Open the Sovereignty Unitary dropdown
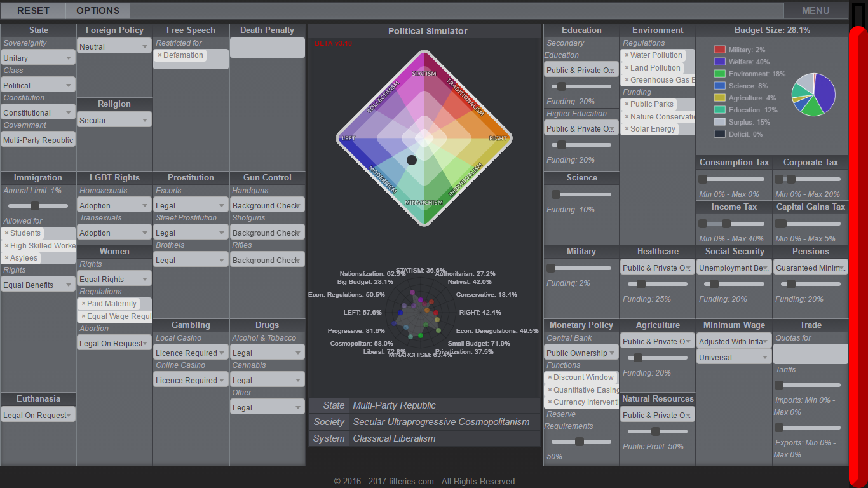The width and height of the screenshot is (868, 488). tap(38, 58)
